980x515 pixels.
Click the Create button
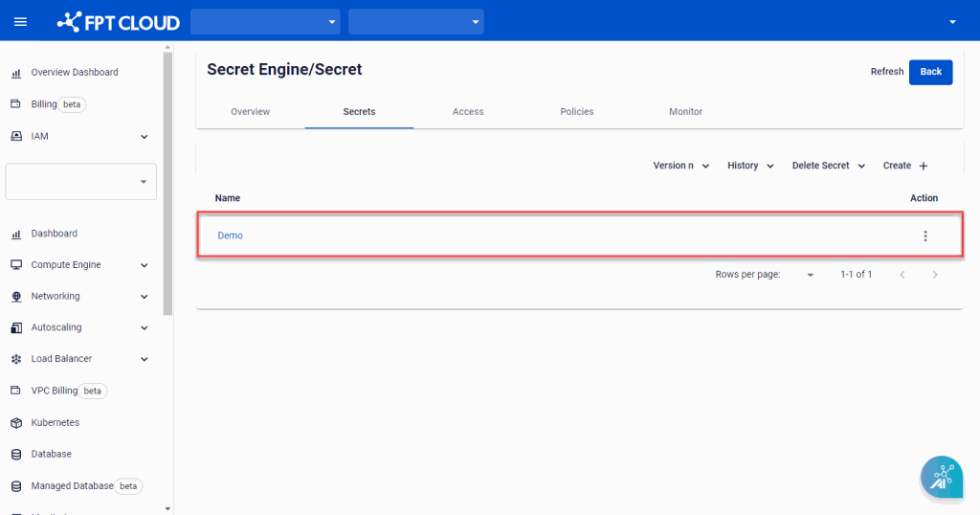[x=905, y=166]
